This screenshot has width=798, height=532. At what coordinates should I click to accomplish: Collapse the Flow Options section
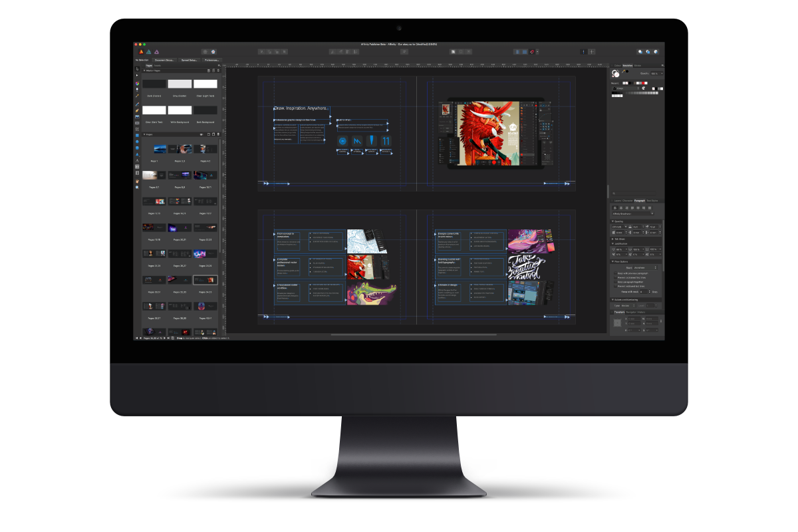(x=612, y=261)
